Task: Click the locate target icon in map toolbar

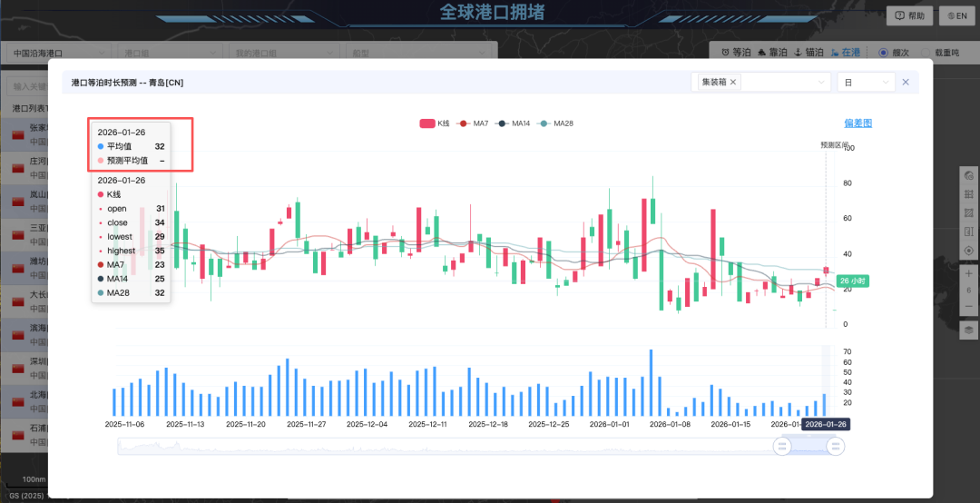Action: (969, 250)
